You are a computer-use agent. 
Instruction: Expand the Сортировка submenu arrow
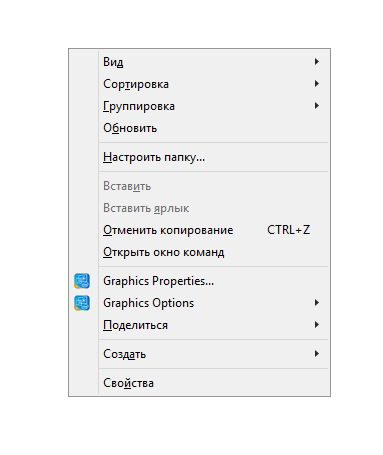[x=317, y=84]
